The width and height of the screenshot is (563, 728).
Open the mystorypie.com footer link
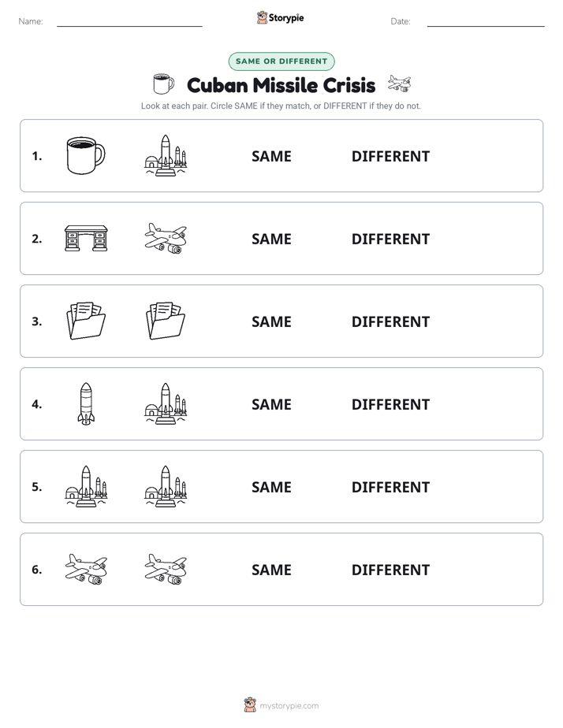click(x=289, y=706)
